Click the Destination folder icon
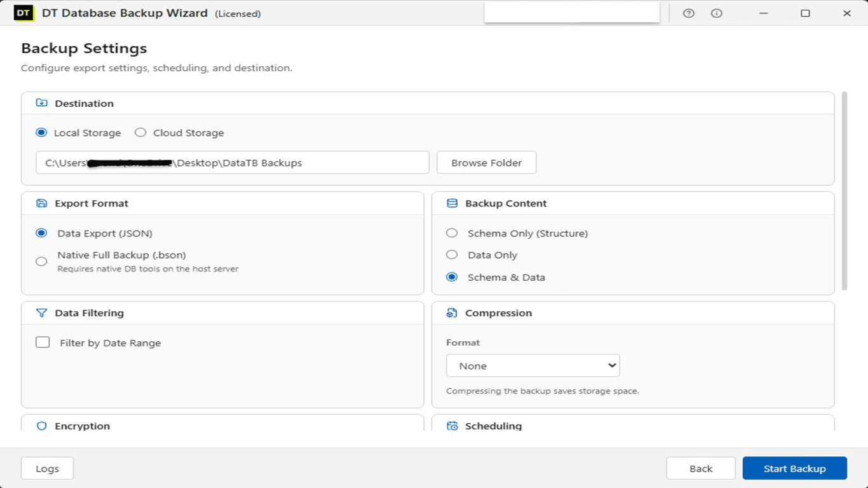The height and width of the screenshot is (488, 868). pyautogui.click(x=41, y=103)
